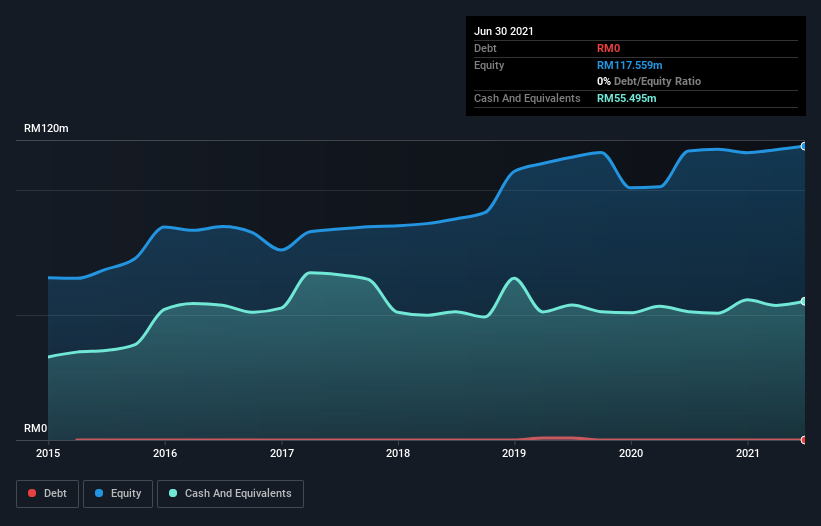
Task: Click the red Debt legend dot
Action: pyautogui.click(x=32, y=493)
